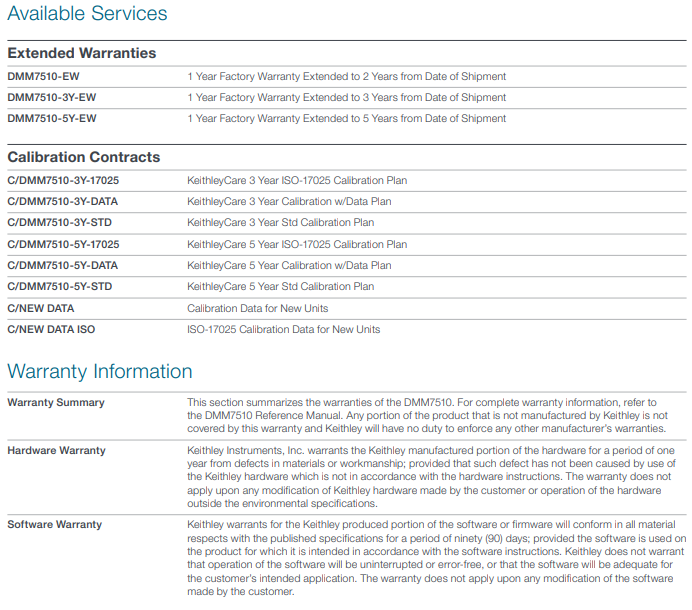Image resolution: width=692 pixels, height=610 pixels.
Task: Click the C/DMM7510-3Y-STD part number
Action: 60,222
